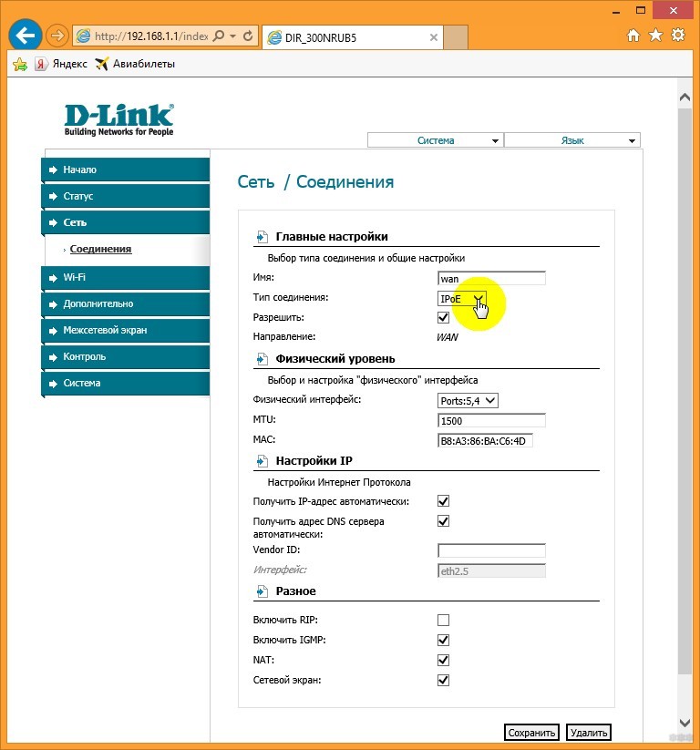Click the Настройки IP section icon
Image resolution: width=700 pixels, height=750 pixels.
click(262, 461)
